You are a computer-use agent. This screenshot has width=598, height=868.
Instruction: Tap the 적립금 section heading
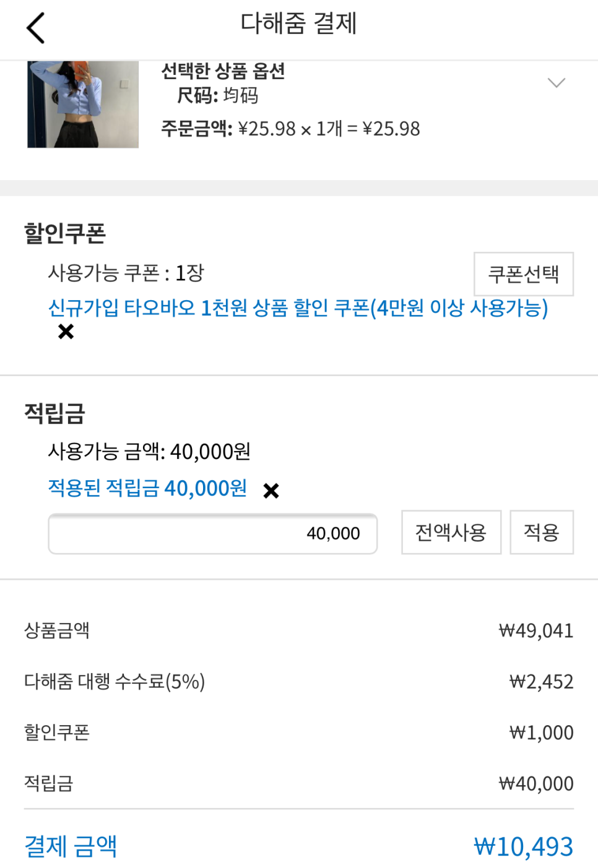point(54,413)
